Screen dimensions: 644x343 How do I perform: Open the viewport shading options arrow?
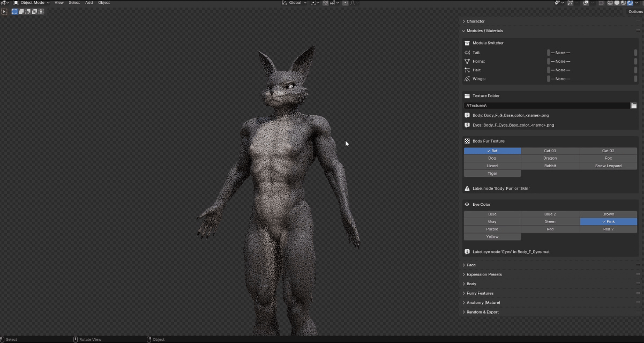(636, 3)
